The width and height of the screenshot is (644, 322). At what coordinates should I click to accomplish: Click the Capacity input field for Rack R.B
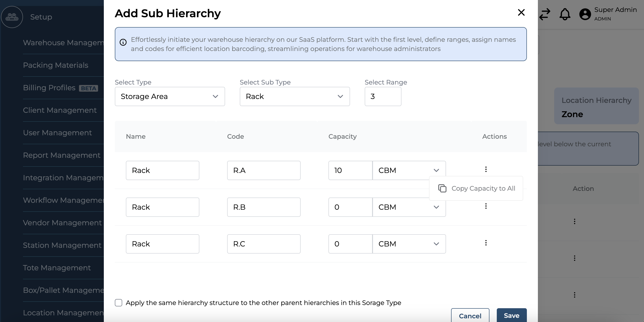350,207
